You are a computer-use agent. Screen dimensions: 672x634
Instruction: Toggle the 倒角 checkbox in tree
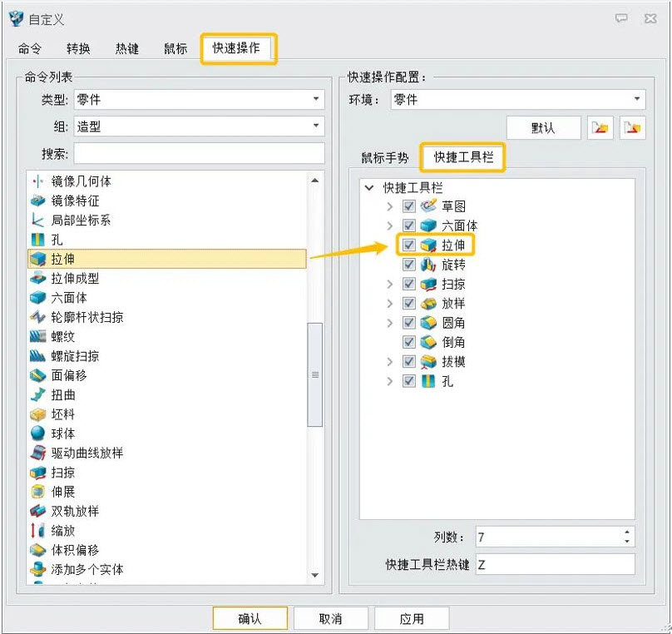408,342
